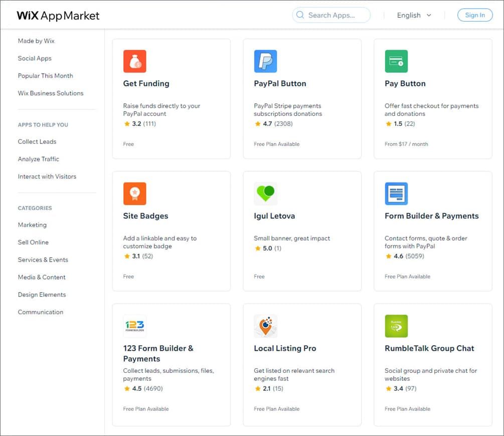Screen dimensions: 504x436
Task: Open the English language dropdown
Action: (414, 15)
